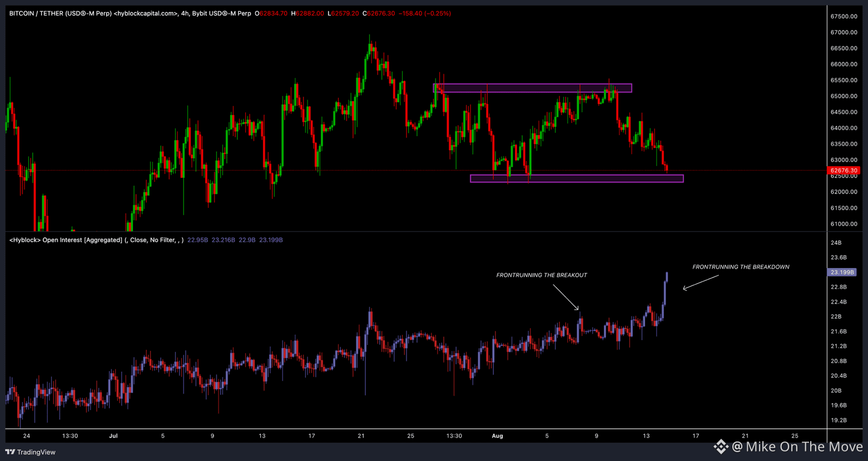Click the 19.2B open interest axis label
The image size is (868, 461).
point(839,420)
